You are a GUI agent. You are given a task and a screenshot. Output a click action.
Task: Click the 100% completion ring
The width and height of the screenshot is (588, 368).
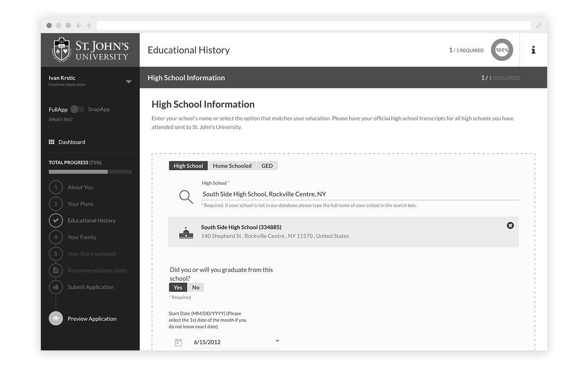click(502, 50)
